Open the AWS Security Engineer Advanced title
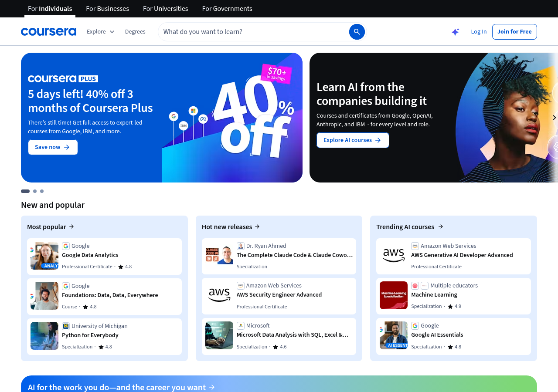The width and height of the screenshot is (558, 392). [x=279, y=295]
